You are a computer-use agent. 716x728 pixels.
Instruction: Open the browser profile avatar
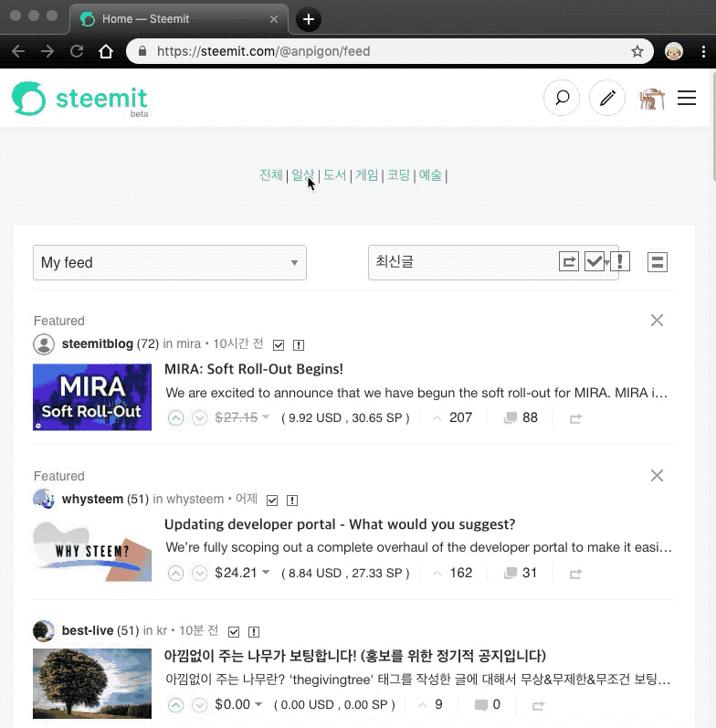[674, 51]
